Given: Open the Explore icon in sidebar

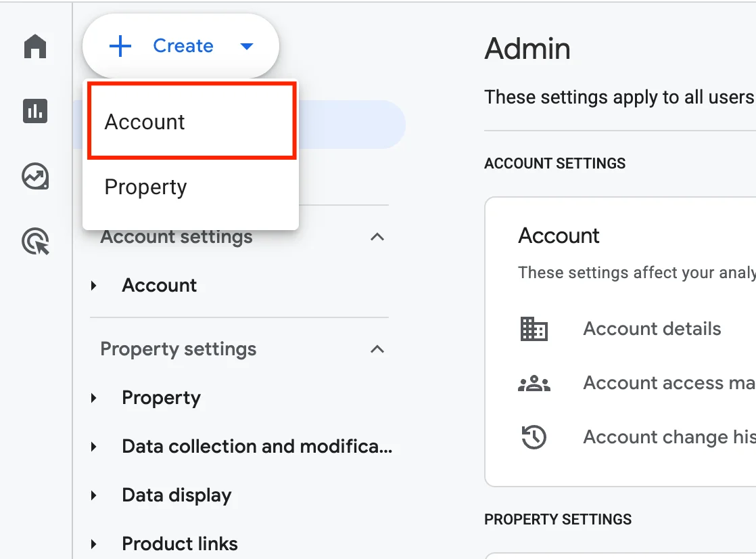Looking at the screenshot, I should point(35,176).
